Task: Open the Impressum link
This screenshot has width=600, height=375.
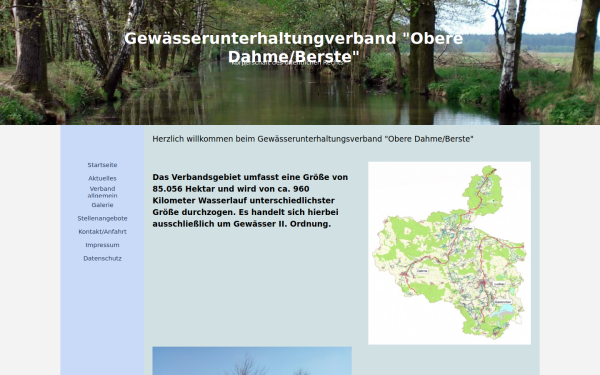Action: (102, 245)
